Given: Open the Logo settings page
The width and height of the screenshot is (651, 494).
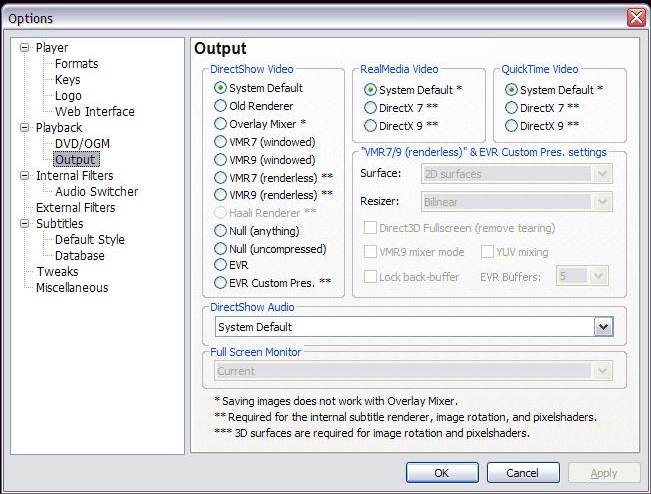Looking at the screenshot, I should pos(68,95).
